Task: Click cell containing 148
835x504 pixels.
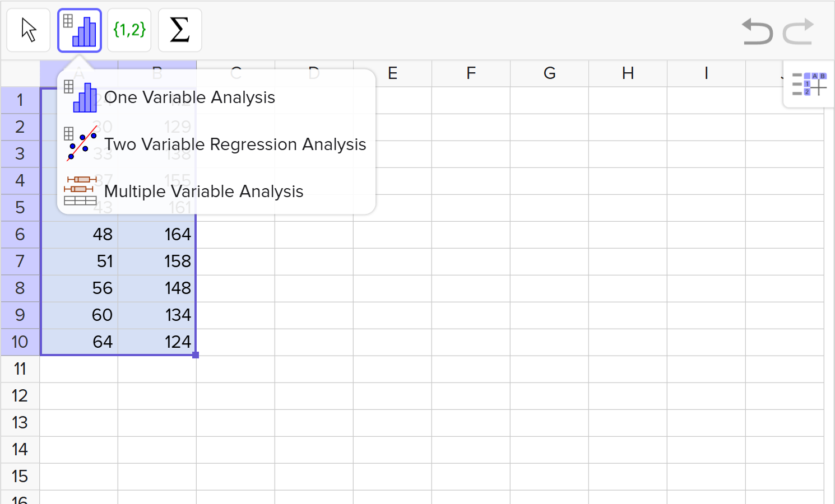Action: (x=157, y=288)
